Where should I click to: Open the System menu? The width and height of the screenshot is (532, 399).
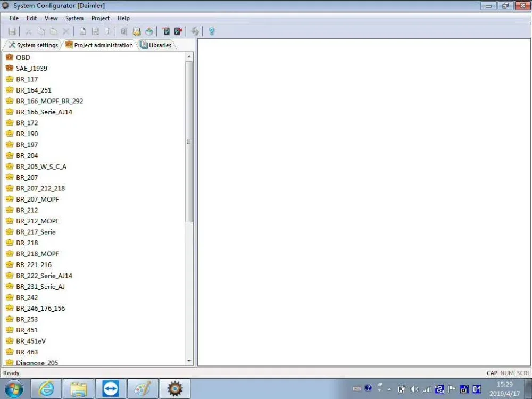[x=74, y=18]
